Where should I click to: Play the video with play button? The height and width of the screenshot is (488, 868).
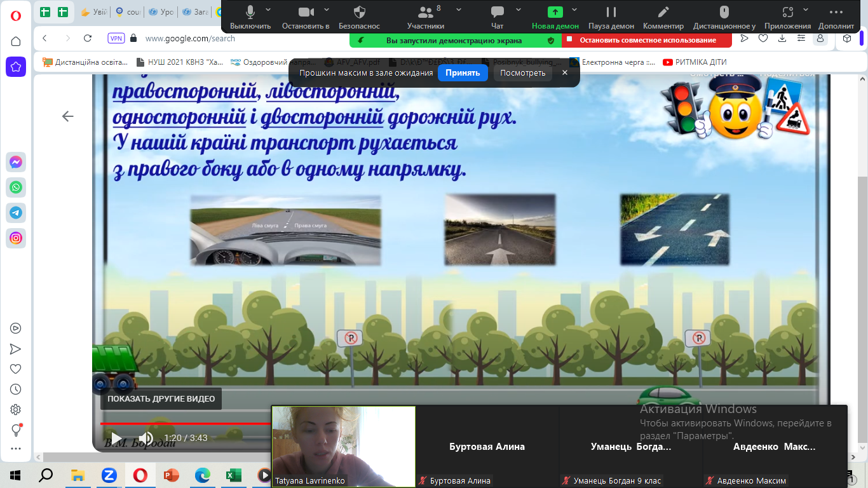116,438
